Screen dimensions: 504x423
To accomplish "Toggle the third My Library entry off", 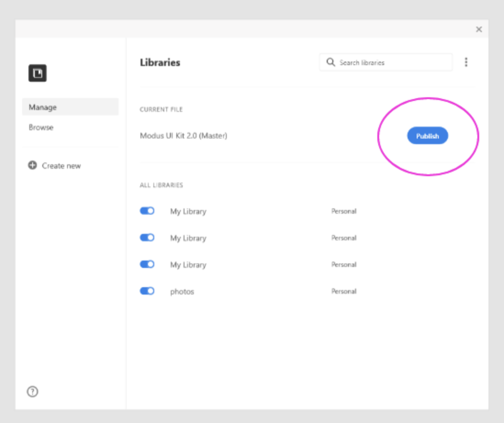I will click(146, 264).
